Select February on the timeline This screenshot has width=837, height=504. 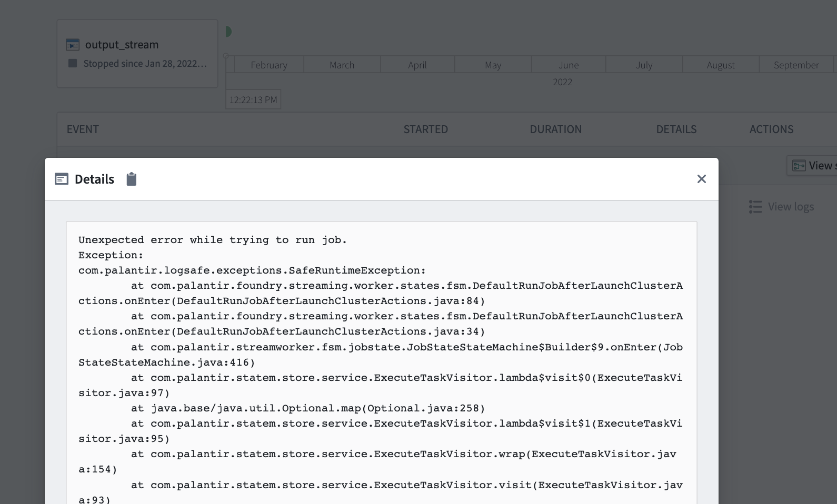coord(269,65)
